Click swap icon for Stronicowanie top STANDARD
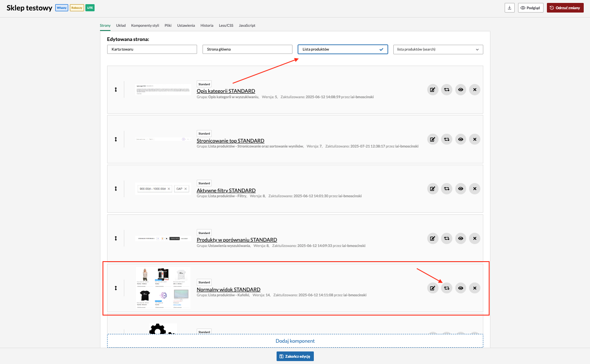590x364 pixels. click(447, 139)
